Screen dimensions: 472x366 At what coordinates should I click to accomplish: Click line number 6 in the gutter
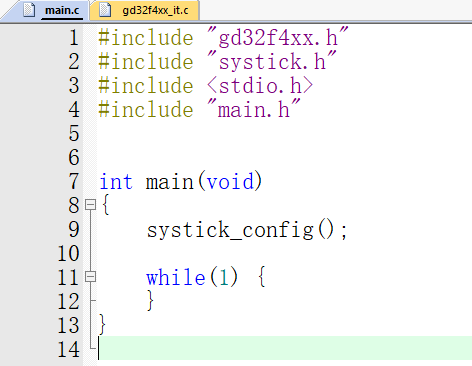pos(74,157)
